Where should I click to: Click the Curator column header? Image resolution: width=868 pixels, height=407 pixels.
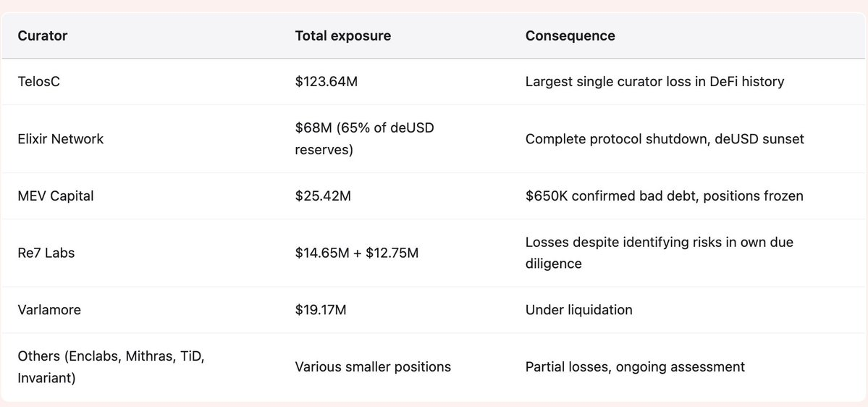pos(43,35)
